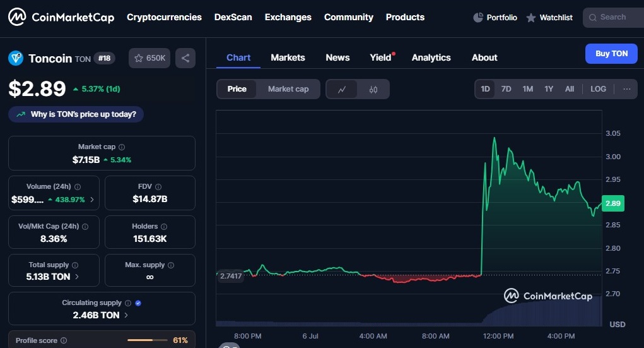Screen dimensions: 644x348
Task: Click the Holders info icon
Action: (x=164, y=227)
